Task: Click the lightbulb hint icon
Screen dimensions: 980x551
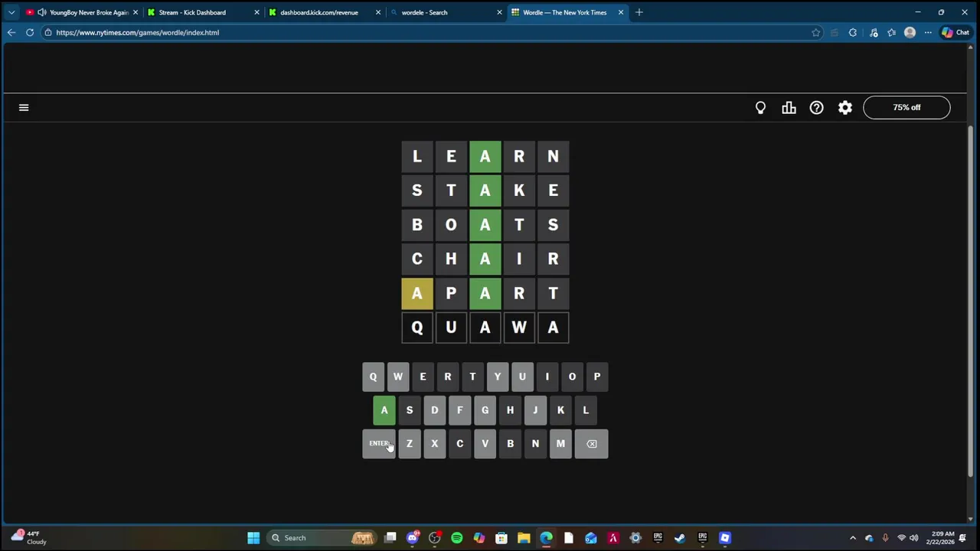Action: pos(760,108)
